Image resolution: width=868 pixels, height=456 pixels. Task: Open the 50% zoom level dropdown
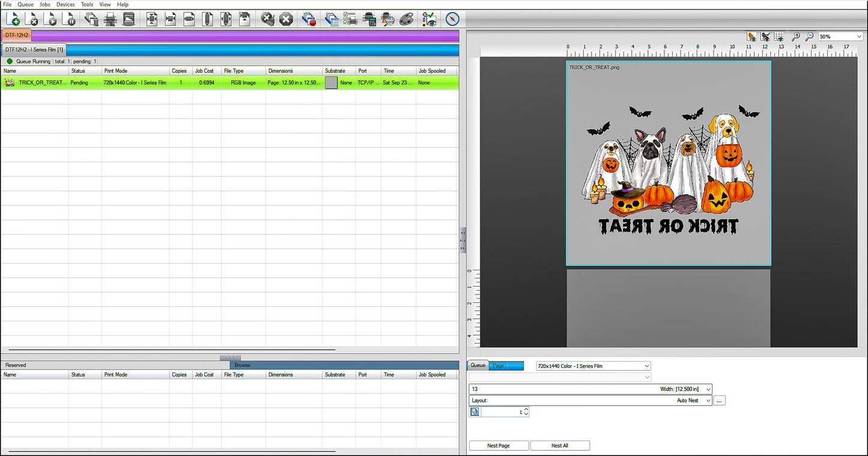tap(859, 36)
